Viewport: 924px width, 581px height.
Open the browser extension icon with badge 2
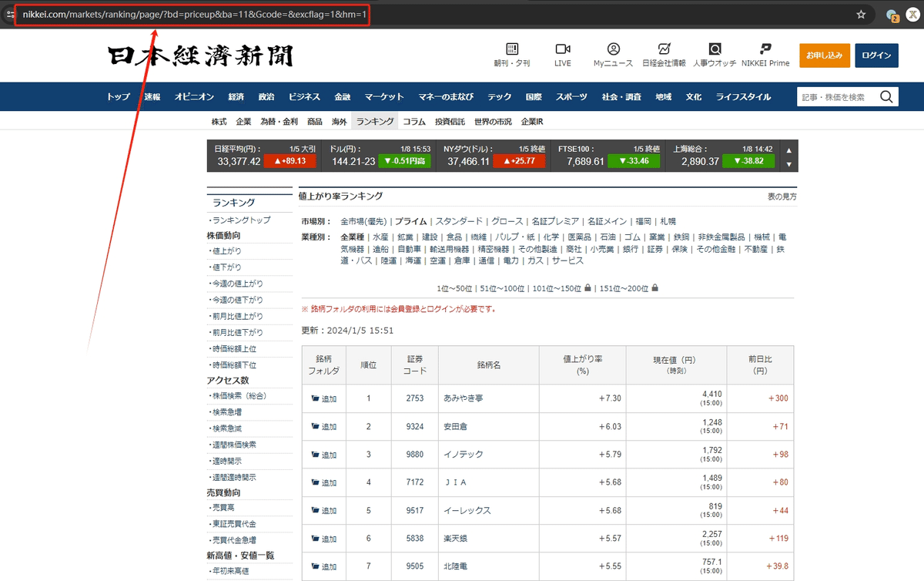tap(892, 15)
